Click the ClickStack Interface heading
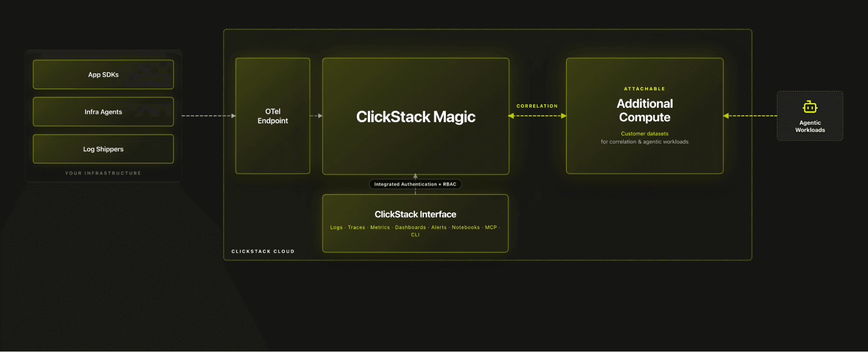Image resolution: width=868 pixels, height=352 pixels. tap(415, 214)
